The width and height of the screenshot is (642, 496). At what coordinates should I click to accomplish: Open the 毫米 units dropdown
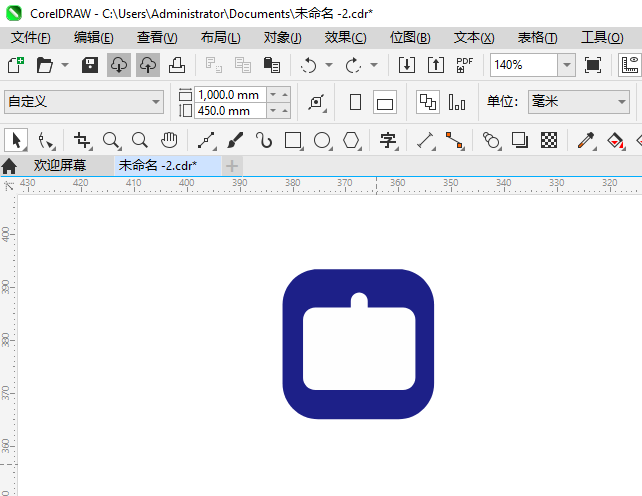tap(579, 102)
